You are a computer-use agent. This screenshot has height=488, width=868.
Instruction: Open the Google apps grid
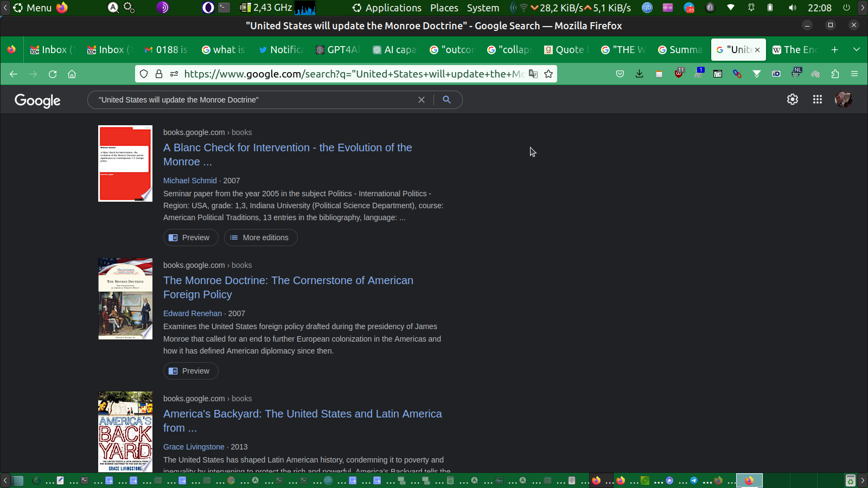click(x=818, y=99)
